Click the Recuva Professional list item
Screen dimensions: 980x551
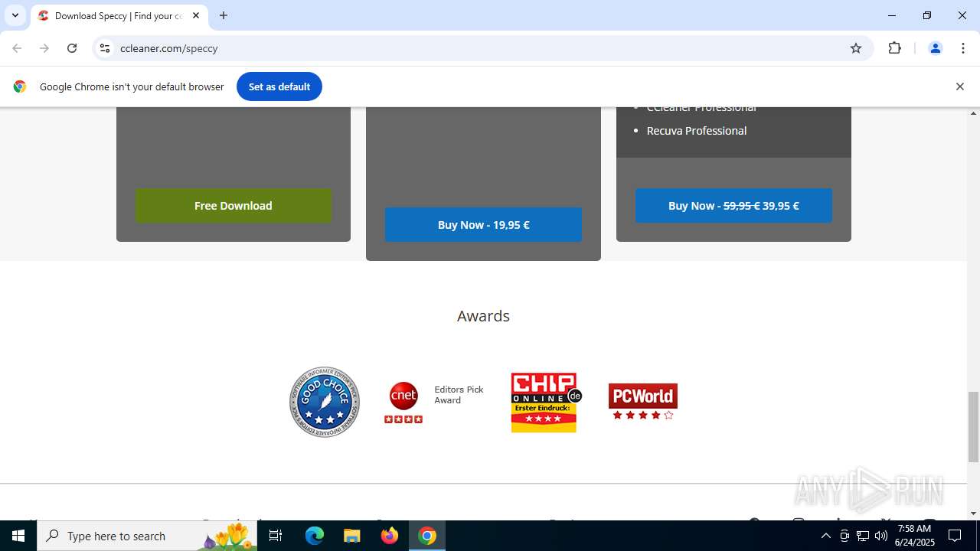coord(697,131)
